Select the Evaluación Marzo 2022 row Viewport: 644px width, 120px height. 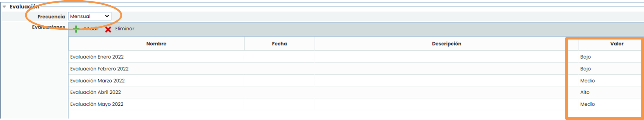(x=97, y=80)
